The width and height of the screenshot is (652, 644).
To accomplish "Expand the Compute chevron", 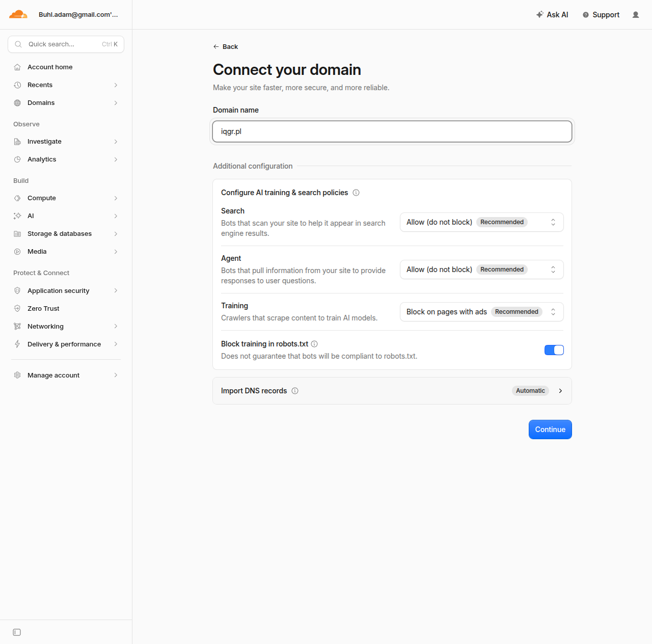I will pos(116,198).
